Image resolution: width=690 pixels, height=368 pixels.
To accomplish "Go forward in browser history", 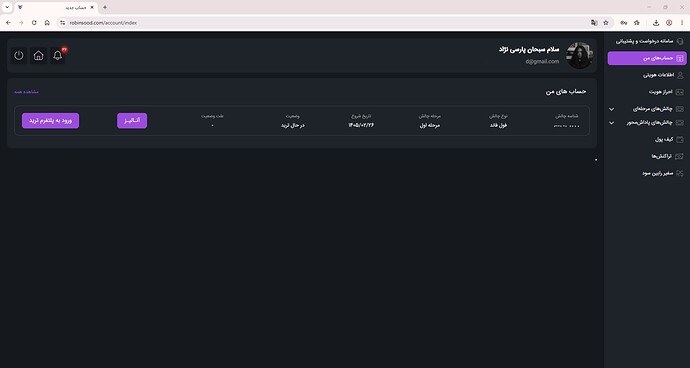I will [21, 22].
